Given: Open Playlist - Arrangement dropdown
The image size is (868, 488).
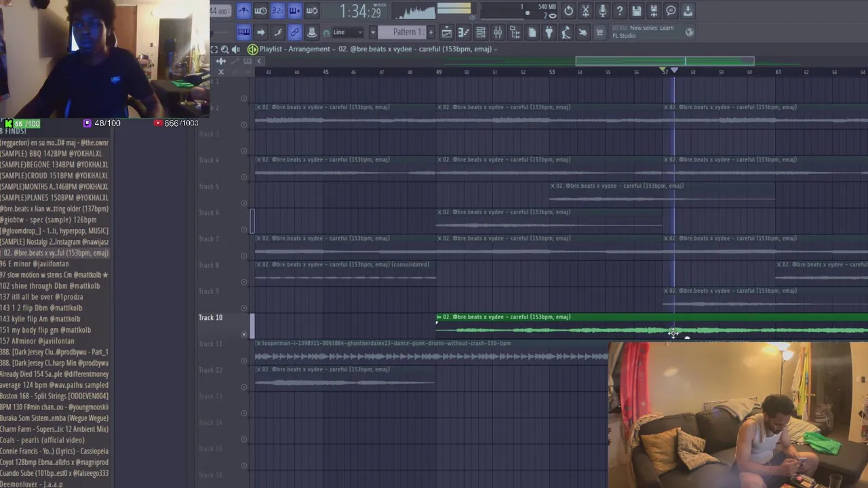Looking at the screenshot, I should tap(298, 49).
